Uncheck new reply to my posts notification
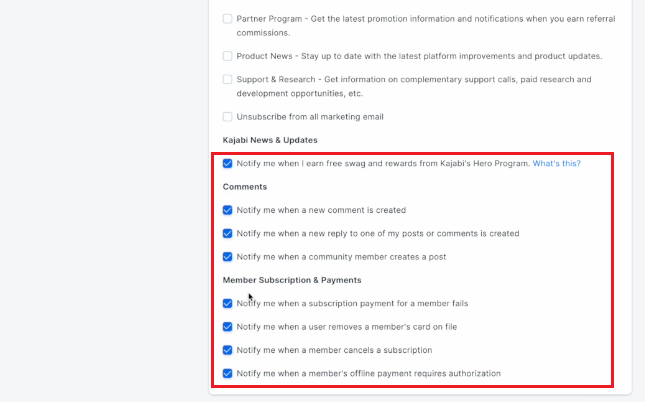 coord(227,233)
